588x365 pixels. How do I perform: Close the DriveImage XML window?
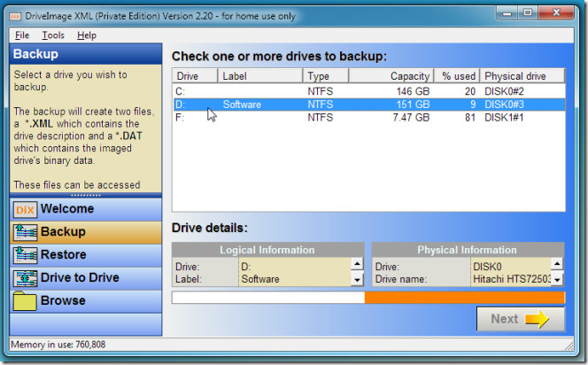(556, 13)
